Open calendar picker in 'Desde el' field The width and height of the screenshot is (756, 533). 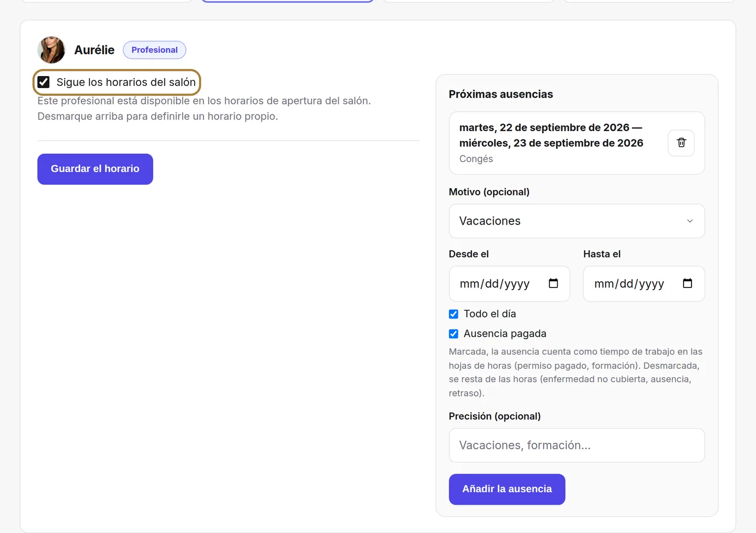pyautogui.click(x=553, y=283)
